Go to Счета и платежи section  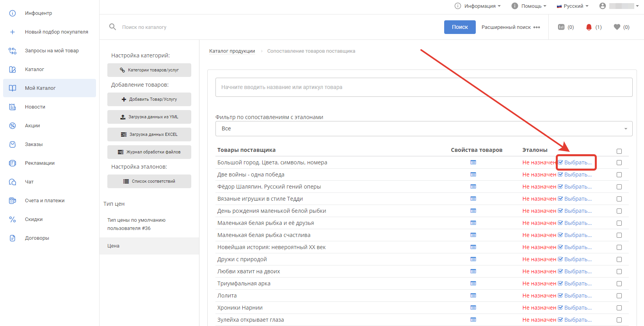point(44,200)
